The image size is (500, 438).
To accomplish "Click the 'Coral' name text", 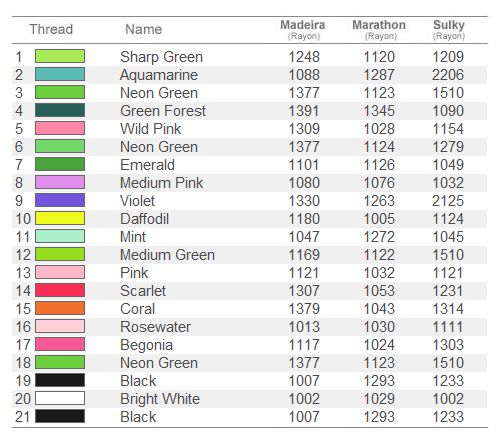I will 138,309.
